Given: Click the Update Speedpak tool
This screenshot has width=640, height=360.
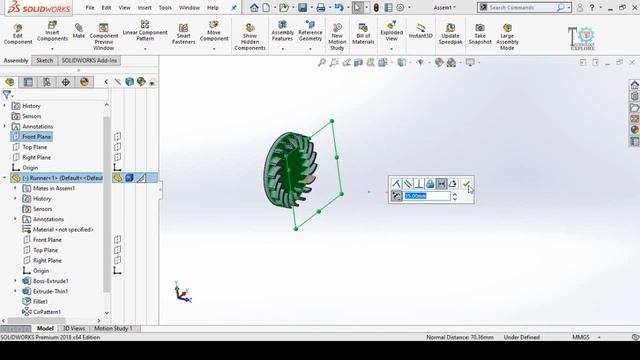Looking at the screenshot, I should (x=450, y=33).
